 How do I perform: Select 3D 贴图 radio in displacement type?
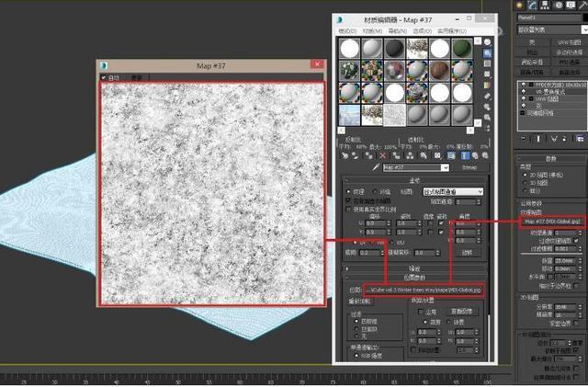pyautogui.click(x=525, y=183)
